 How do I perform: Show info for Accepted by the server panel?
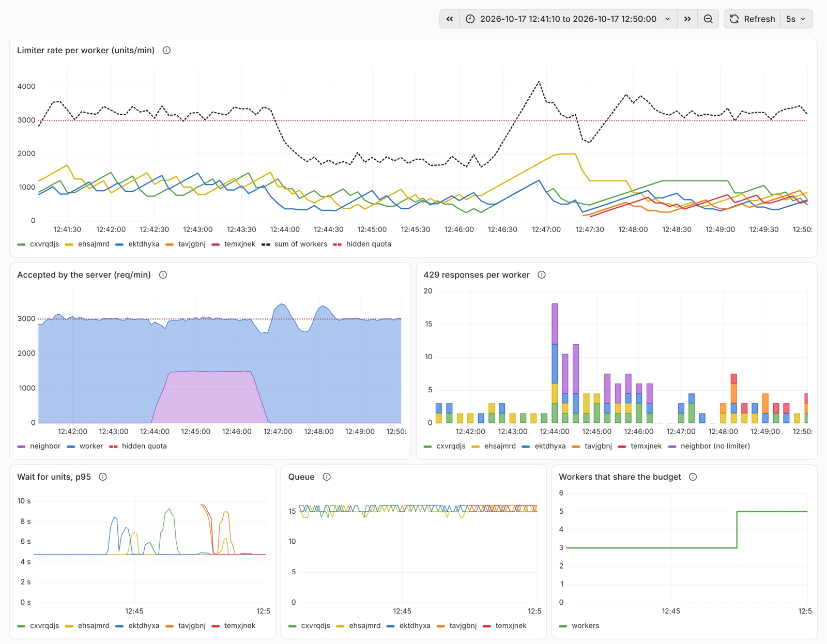163,275
